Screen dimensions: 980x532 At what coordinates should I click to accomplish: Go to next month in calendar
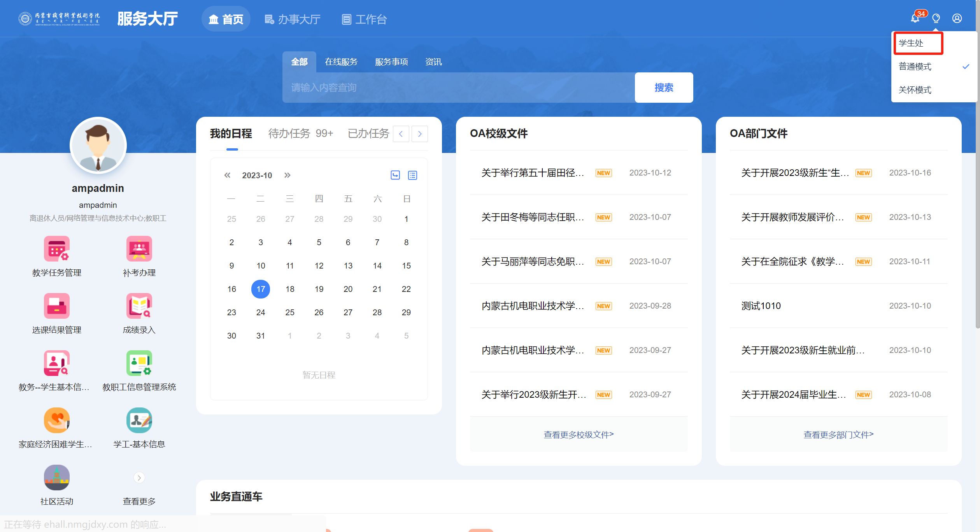[x=287, y=175]
